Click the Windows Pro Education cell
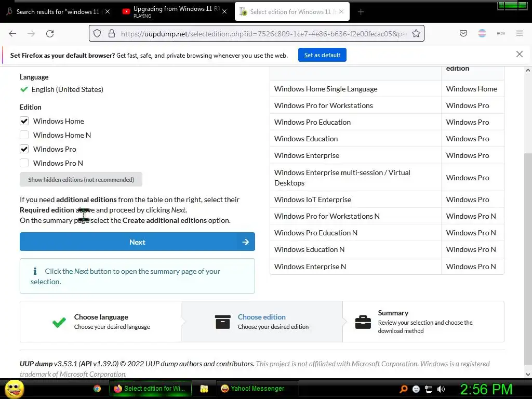The image size is (532, 399). pyautogui.click(x=355, y=122)
